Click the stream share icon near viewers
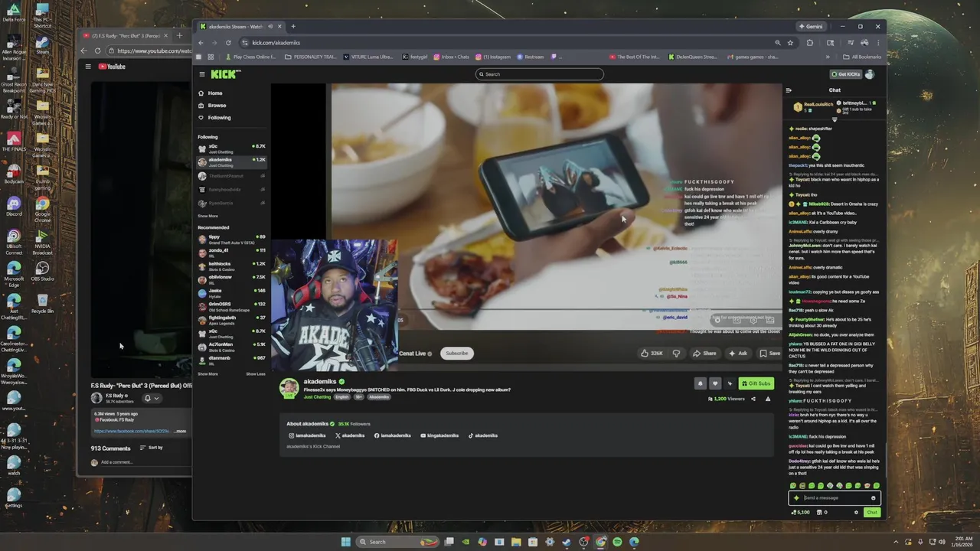Screen dimensions: 980x551 pos(753,399)
